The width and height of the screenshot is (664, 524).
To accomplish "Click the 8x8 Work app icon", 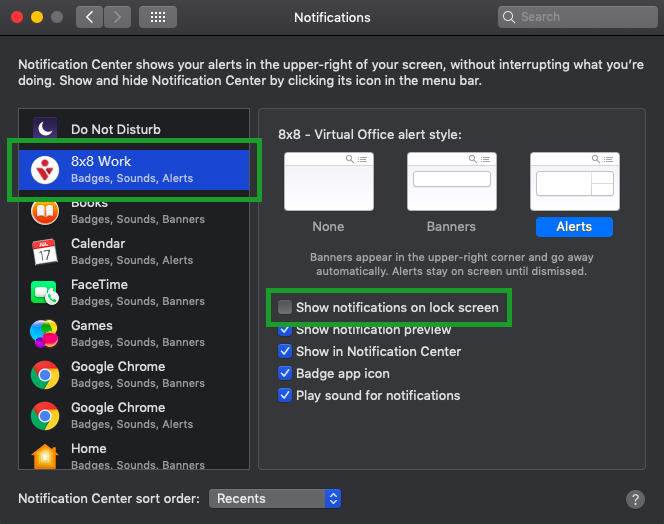I will pyautogui.click(x=45, y=170).
